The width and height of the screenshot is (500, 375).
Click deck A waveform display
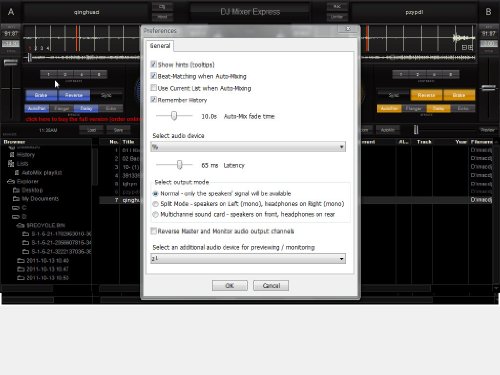click(x=82, y=38)
